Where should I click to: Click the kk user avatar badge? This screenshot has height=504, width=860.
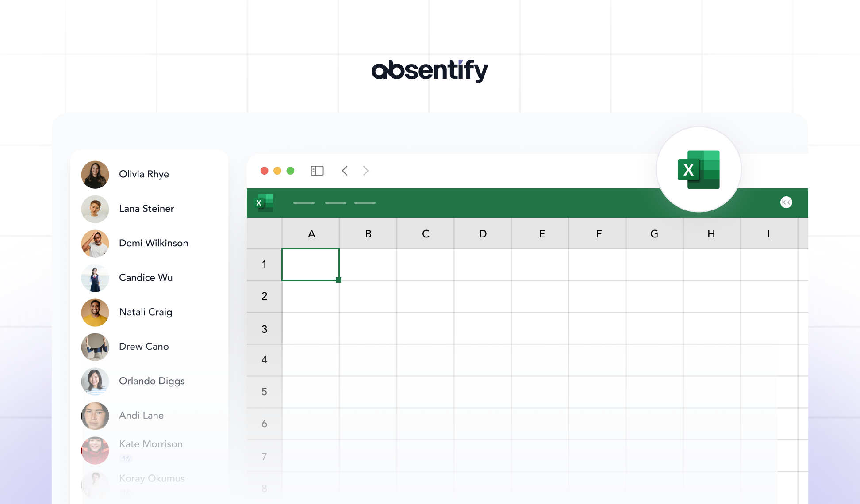coord(786,202)
